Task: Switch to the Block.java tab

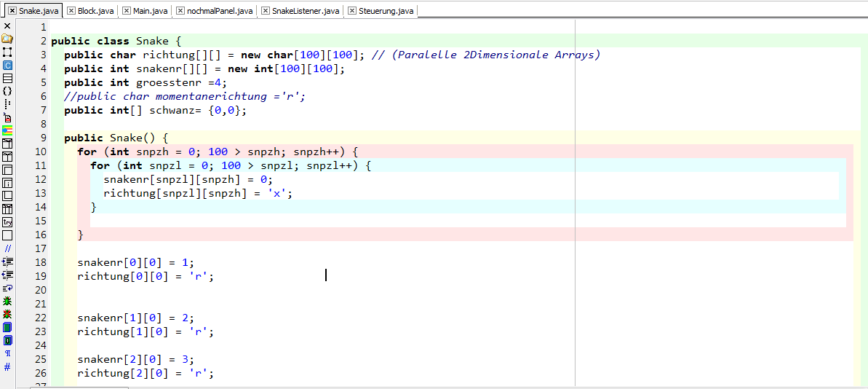Action: (96, 11)
